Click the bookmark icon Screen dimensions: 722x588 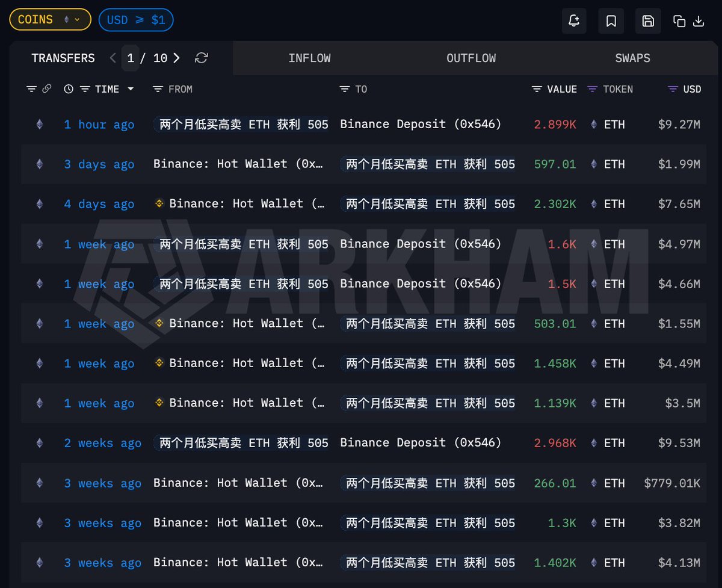pyautogui.click(x=611, y=21)
